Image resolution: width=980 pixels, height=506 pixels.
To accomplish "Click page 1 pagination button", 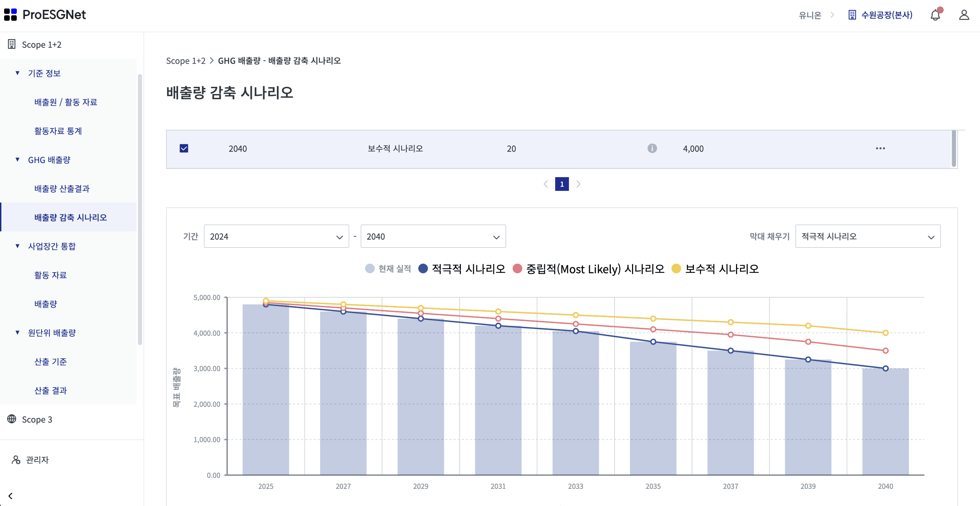I will (x=561, y=184).
